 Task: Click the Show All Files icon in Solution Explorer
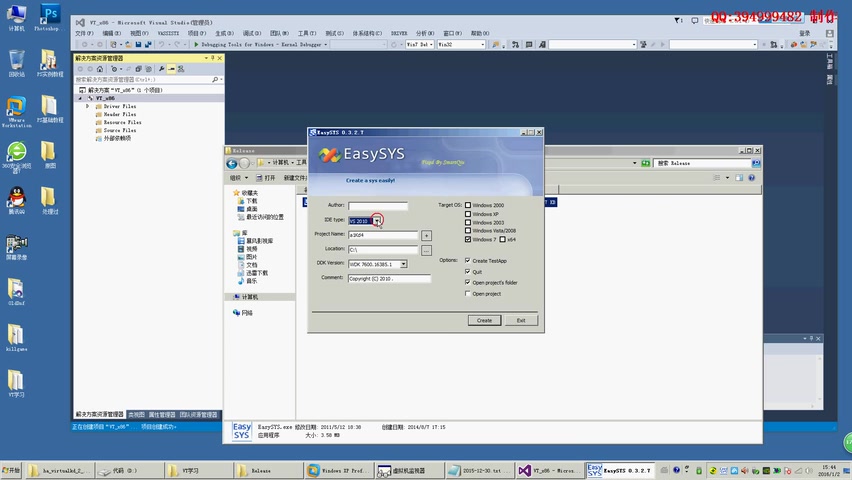(148, 69)
